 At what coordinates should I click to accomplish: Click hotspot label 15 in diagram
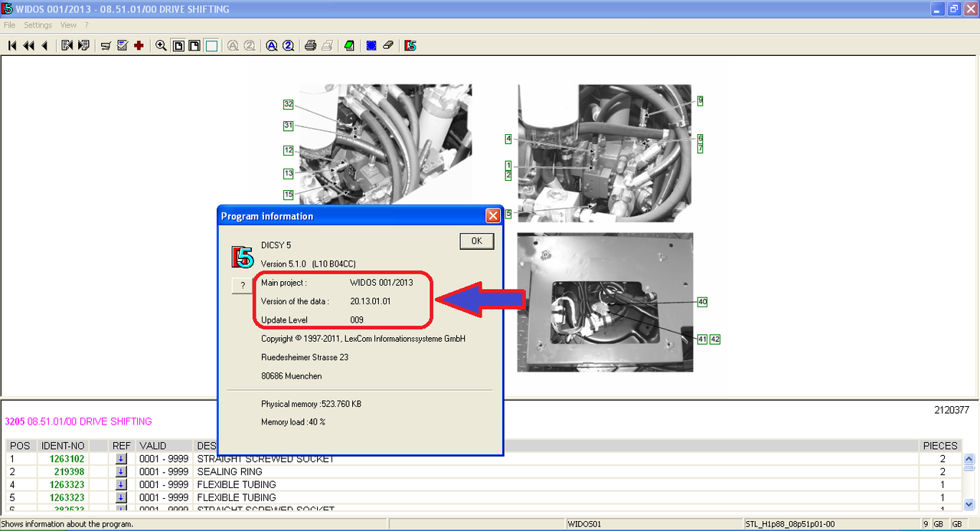pos(289,195)
